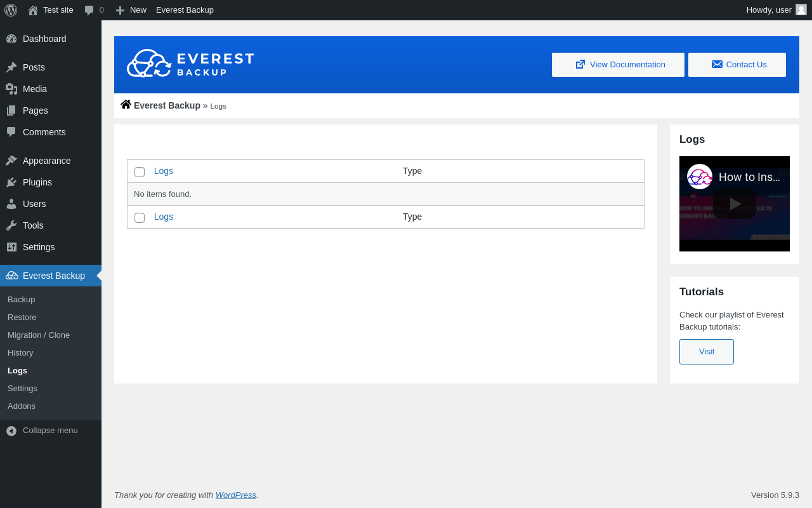Open the Restore submenu item
The width and height of the screenshot is (812, 508).
[22, 317]
